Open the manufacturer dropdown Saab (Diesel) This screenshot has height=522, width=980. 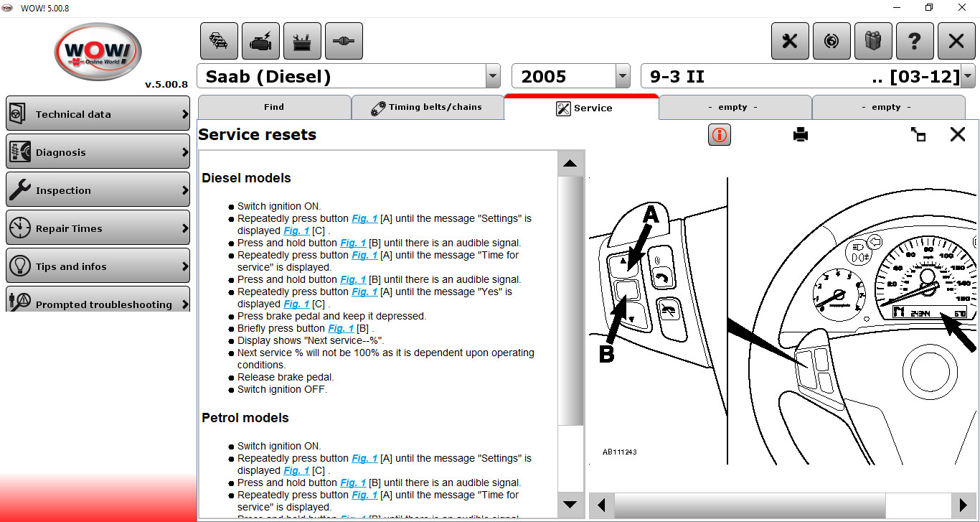click(x=493, y=76)
